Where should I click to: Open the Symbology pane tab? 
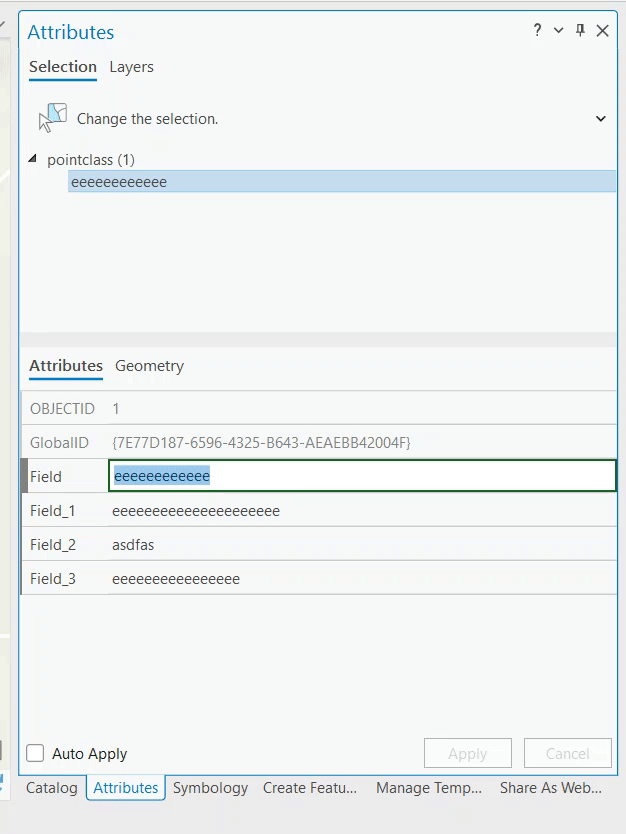tap(210, 788)
